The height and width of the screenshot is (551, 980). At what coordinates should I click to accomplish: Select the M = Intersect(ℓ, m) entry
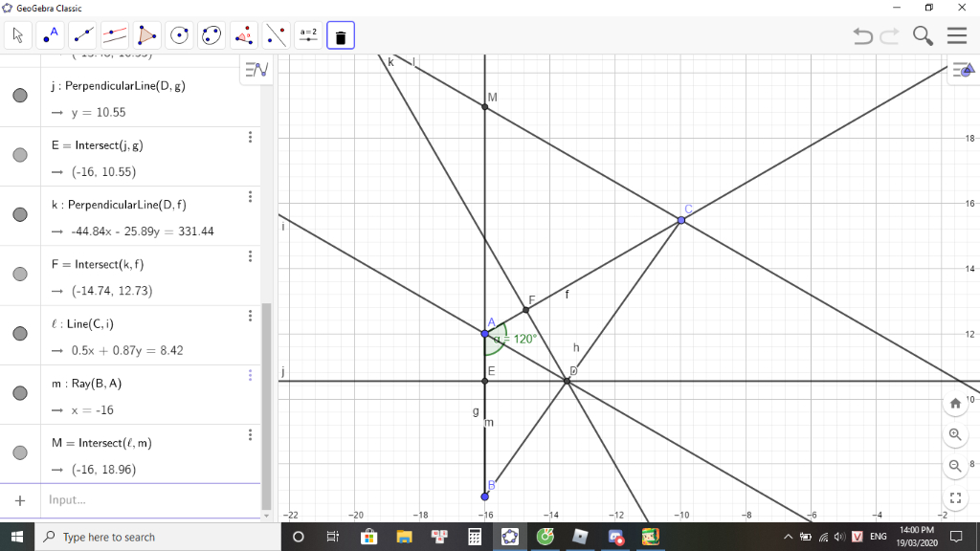pyautogui.click(x=101, y=443)
